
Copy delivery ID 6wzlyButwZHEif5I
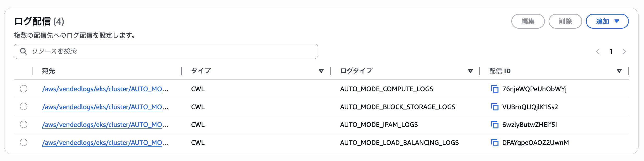[494, 125]
